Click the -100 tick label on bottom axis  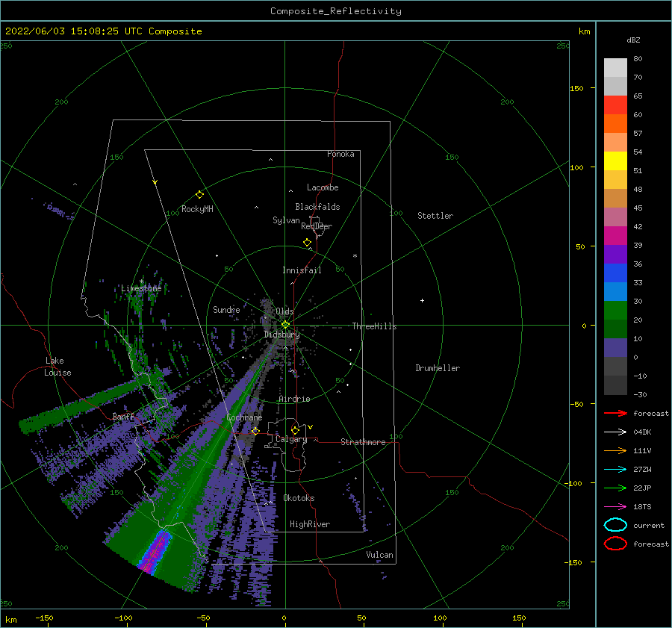[123, 618]
